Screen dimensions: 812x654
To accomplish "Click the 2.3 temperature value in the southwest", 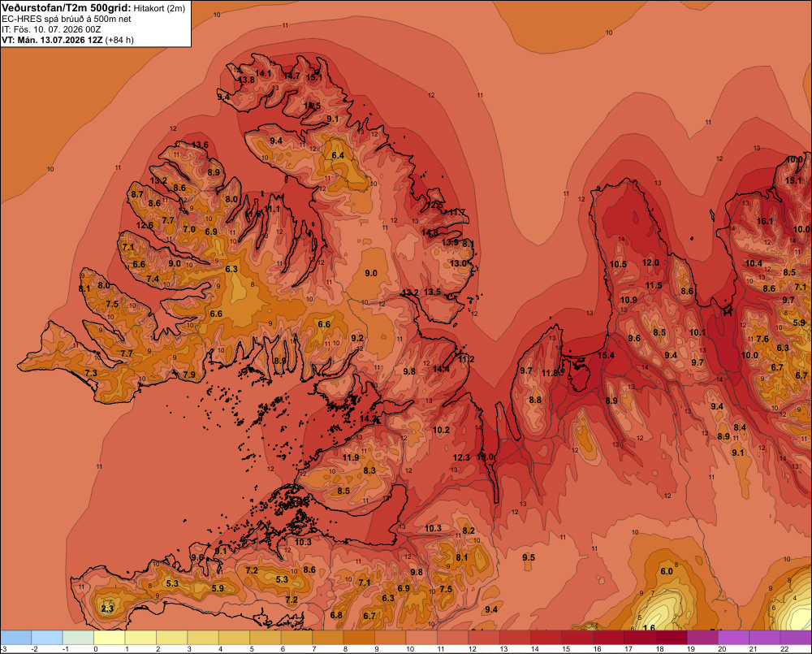I will 107,609.
